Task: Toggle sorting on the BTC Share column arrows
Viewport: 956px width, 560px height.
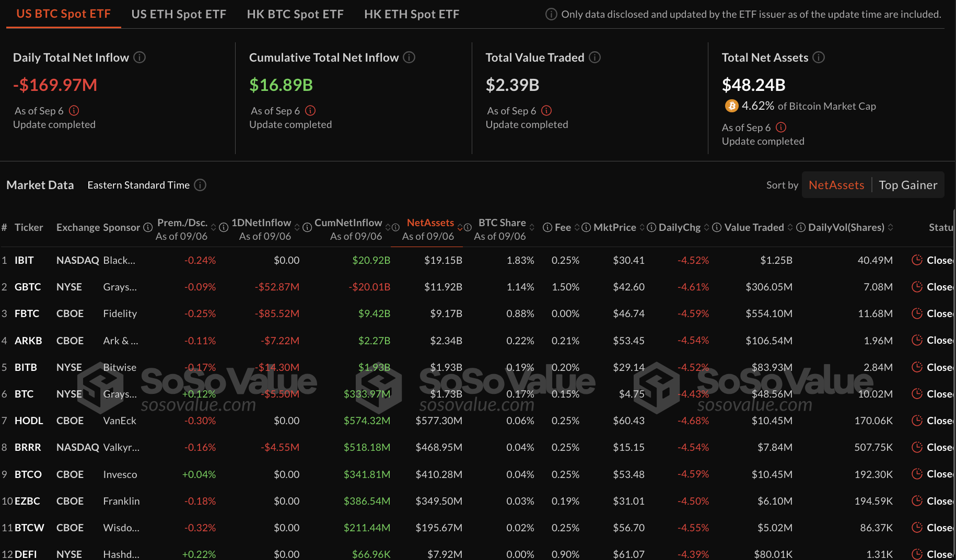Action: pyautogui.click(x=532, y=227)
